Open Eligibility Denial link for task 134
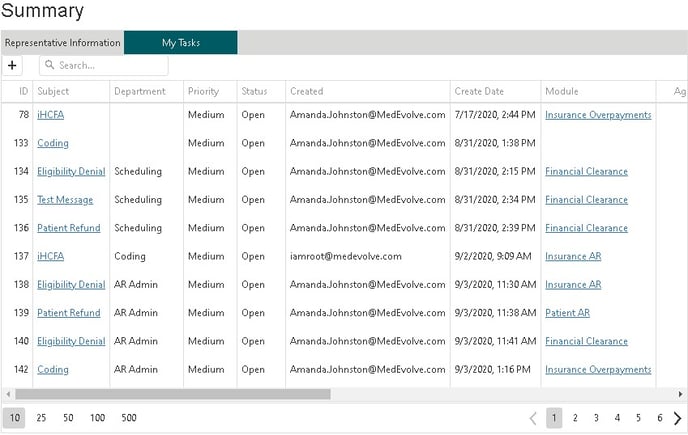This screenshot has height=435, width=688. click(x=71, y=172)
